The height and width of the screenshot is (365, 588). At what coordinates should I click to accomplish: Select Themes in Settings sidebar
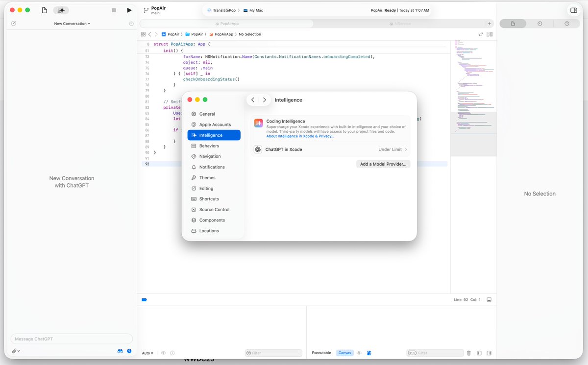[x=214, y=178]
